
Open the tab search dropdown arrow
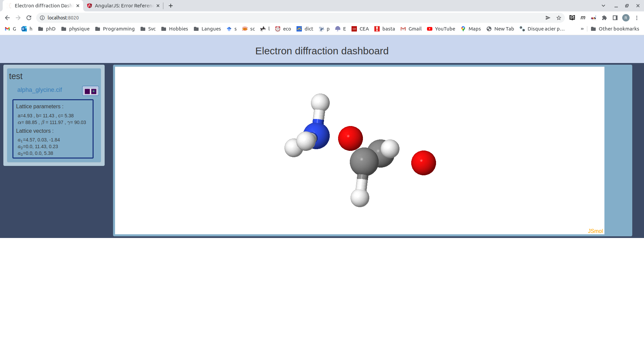coord(603,6)
